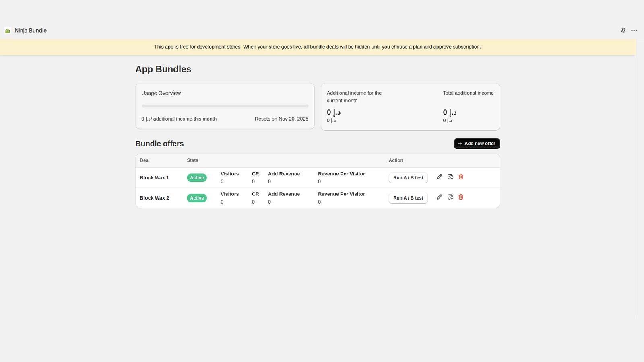Image resolution: width=644 pixels, height=362 pixels.
Task: Click the Add new offer button
Action: [477, 144]
